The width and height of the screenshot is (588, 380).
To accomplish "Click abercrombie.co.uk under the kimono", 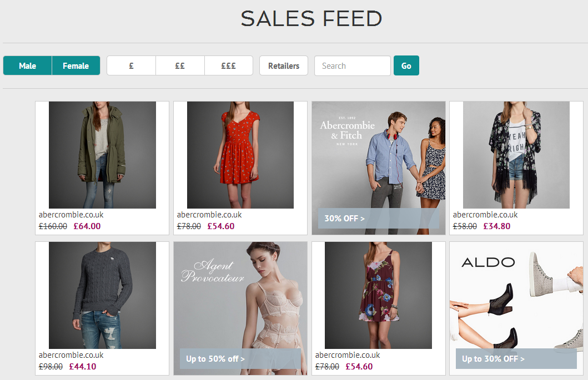I will pos(485,215).
